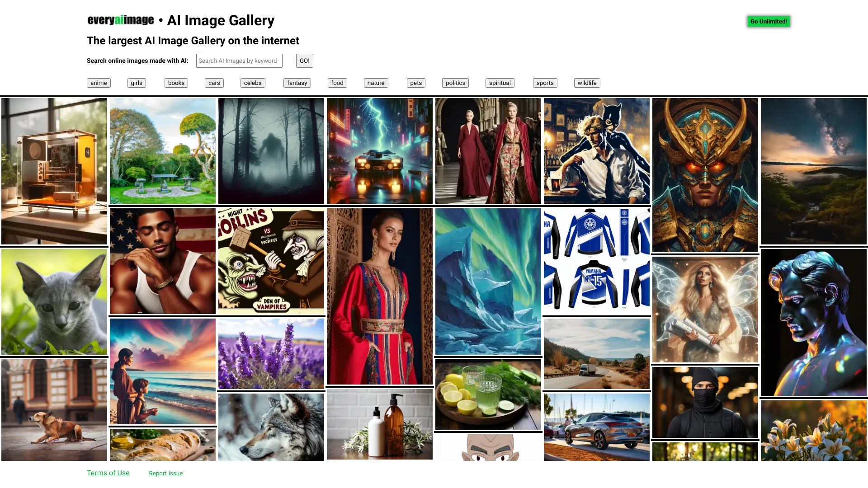Click the pets category filter icon

pyautogui.click(x=416, y=83)
